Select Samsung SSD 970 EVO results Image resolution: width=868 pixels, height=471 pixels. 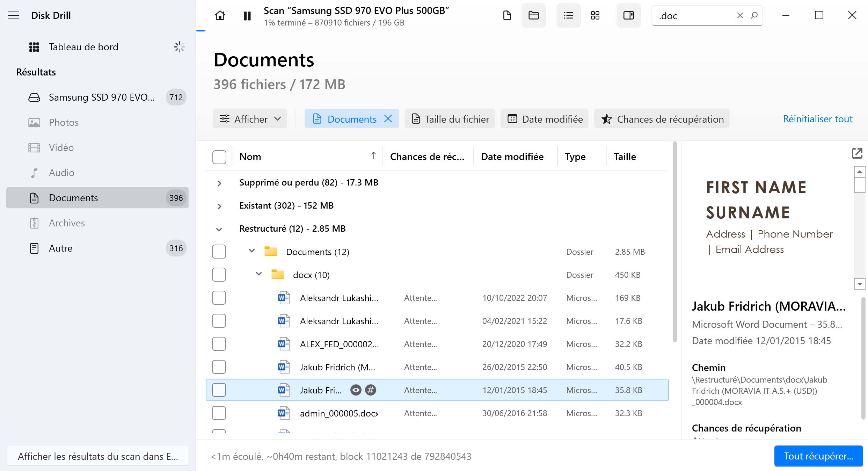pyautogui.click(x=97, y=97)
